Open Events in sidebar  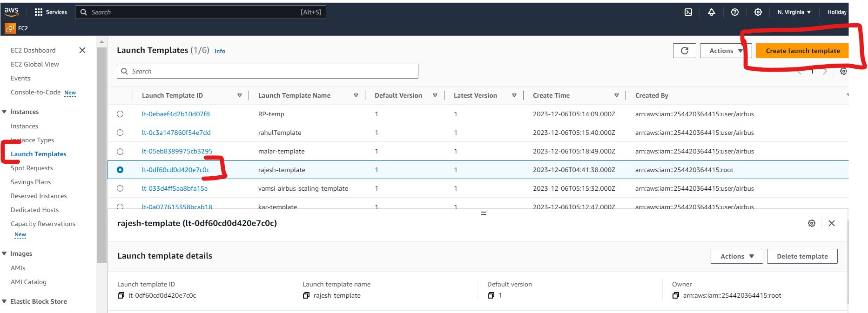tap(20, 78)
